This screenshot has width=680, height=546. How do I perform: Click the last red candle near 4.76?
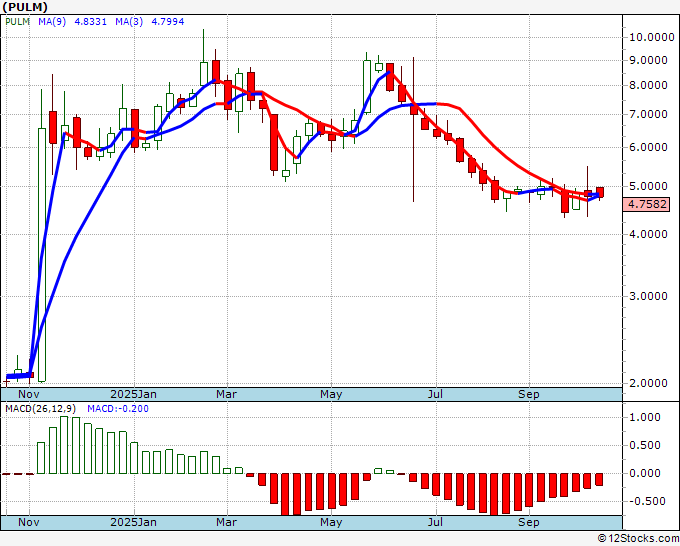pos(600,192)
